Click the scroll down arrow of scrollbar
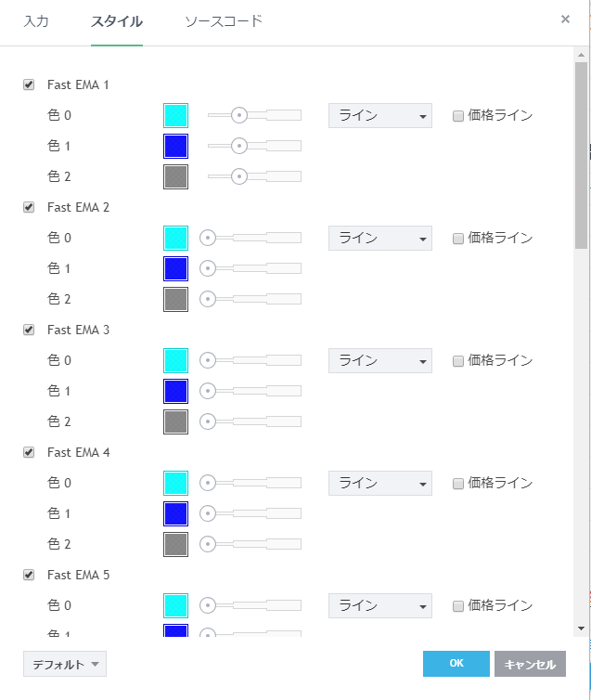The image size is (591, 700). pos(581,628)
